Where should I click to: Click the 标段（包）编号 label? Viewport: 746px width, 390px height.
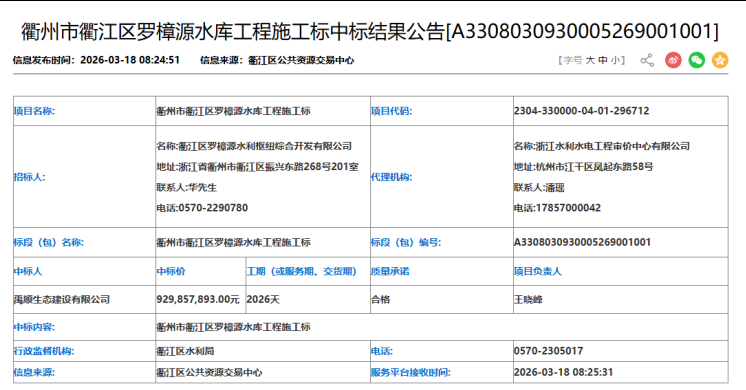coord(406,243)
